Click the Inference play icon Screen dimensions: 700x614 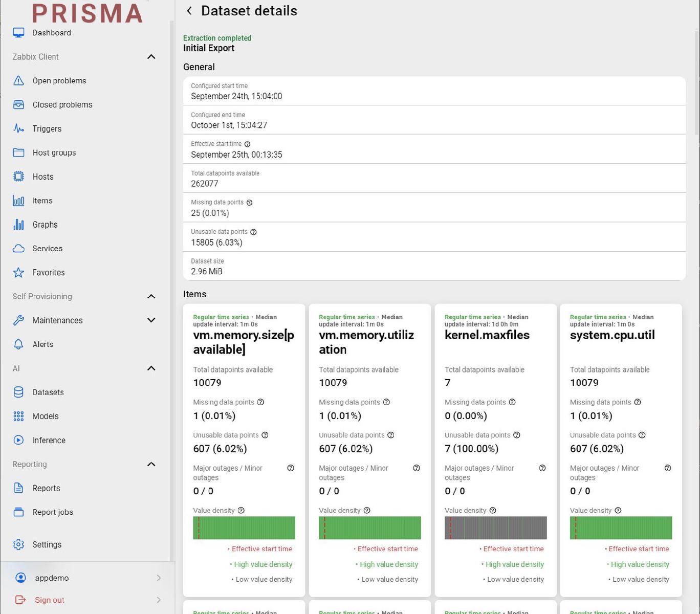click(x=18, y=440)
